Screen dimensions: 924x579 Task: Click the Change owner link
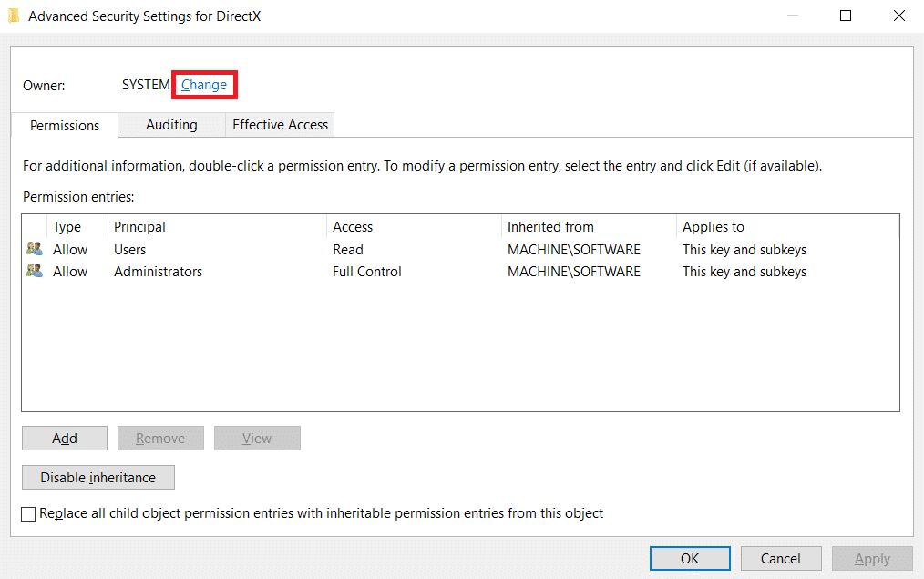click(204, 85)
